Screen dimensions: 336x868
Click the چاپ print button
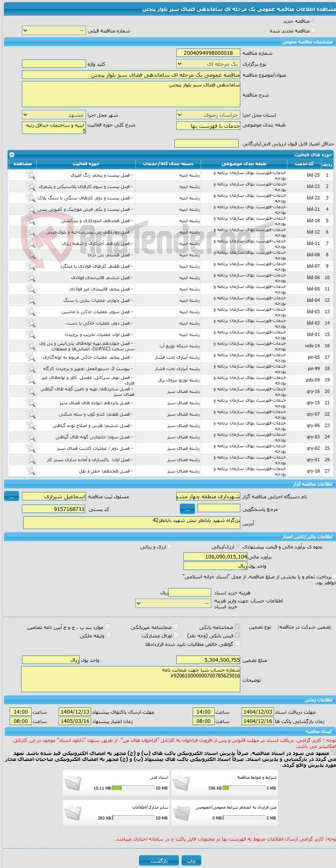coord(191,860)
